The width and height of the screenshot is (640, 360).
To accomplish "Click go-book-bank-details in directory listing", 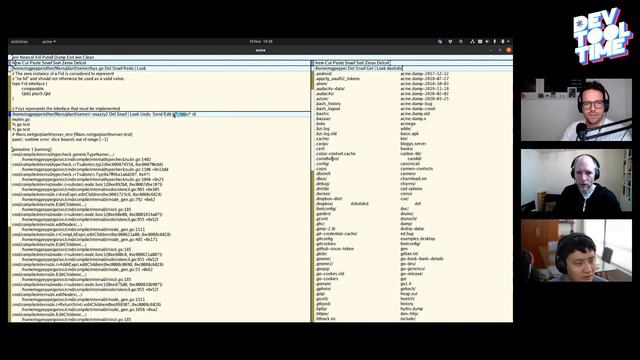I will point(422,258).
